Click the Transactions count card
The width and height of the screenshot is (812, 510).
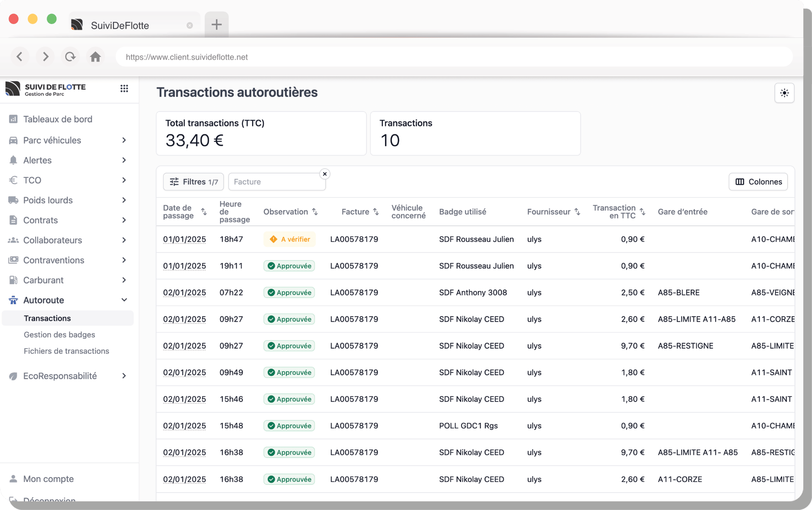(x=475, y=134)
